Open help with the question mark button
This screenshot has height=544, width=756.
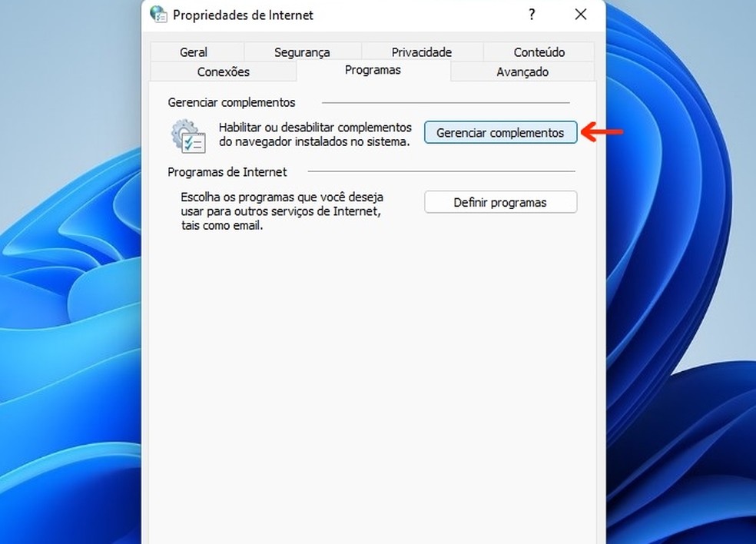532,15
